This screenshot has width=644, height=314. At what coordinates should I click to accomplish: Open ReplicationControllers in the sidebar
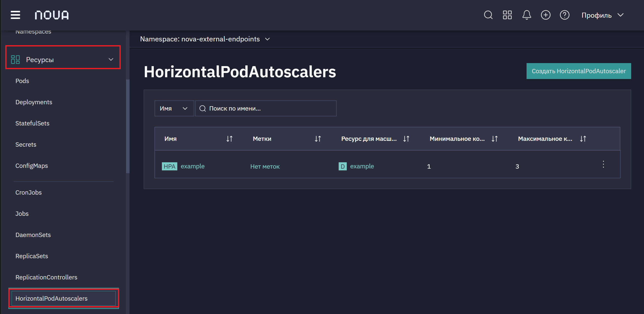point(46,277)
